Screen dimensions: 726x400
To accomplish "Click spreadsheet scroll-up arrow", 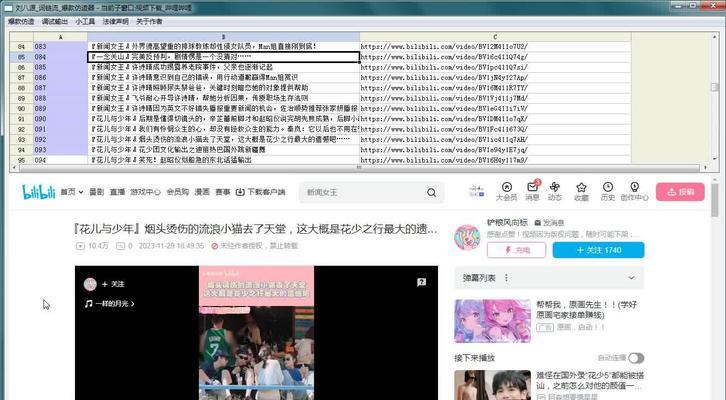I will 714,36.
